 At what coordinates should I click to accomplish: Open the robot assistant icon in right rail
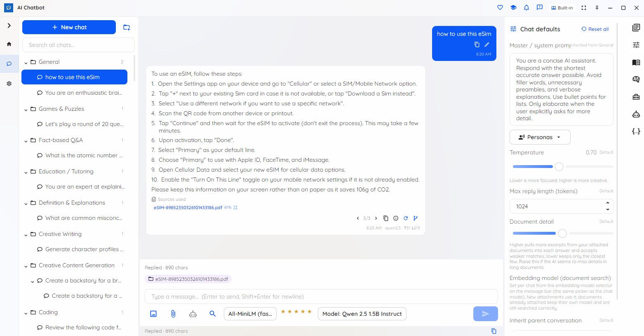[636, 114]
